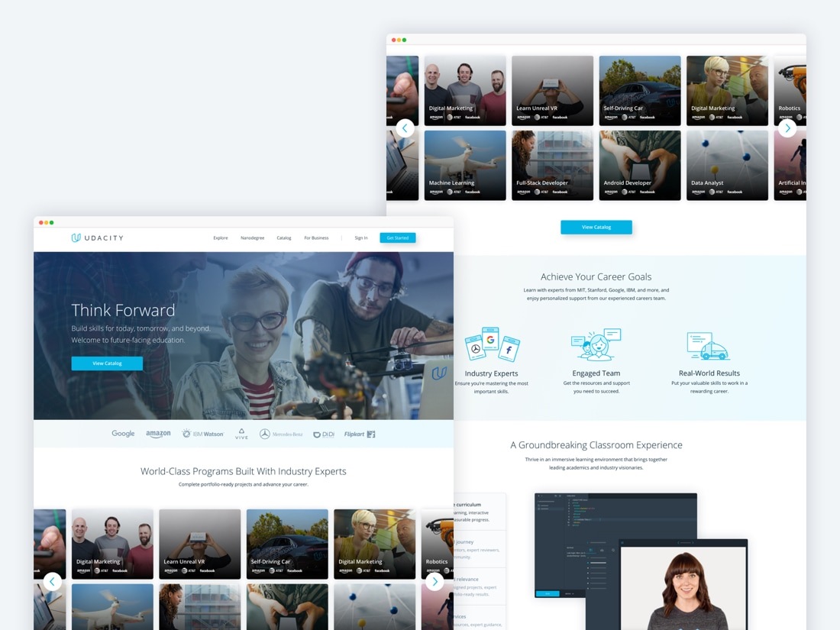Click the Udacity logo in the header
The height and width of the screenshot is (630, 840).
point(97,237)
